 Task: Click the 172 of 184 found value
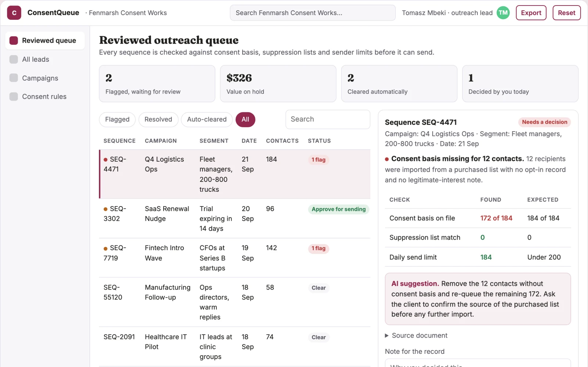pyautogui.click(x=496, y=218)
